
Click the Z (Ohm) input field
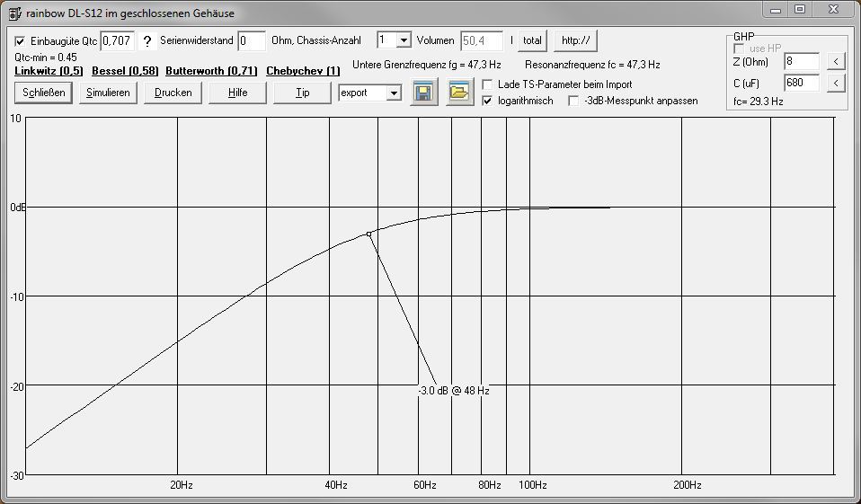point(802,61)
